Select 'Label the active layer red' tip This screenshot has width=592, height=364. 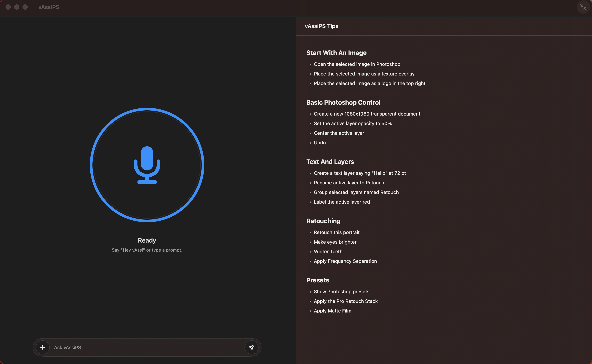point(342,202)
